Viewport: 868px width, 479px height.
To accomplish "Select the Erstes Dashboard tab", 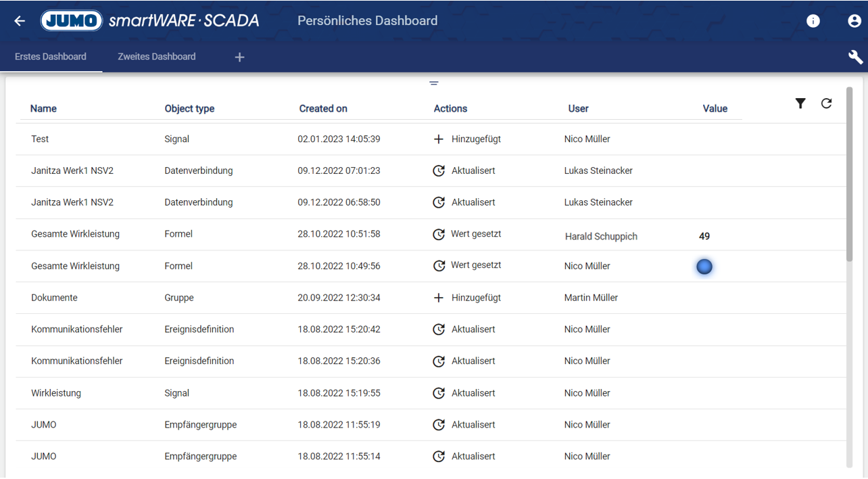I will (51, 57).
